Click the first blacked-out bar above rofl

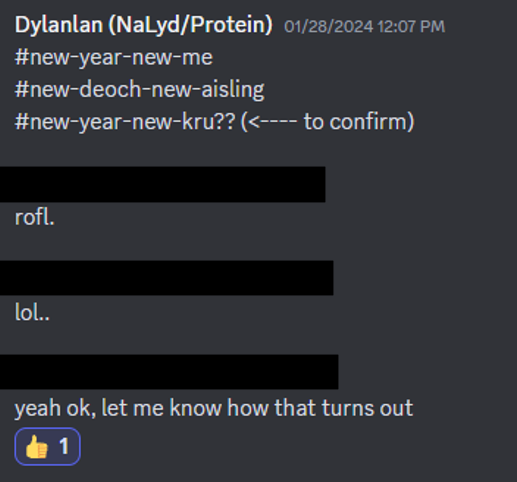(x=163, y=184)
